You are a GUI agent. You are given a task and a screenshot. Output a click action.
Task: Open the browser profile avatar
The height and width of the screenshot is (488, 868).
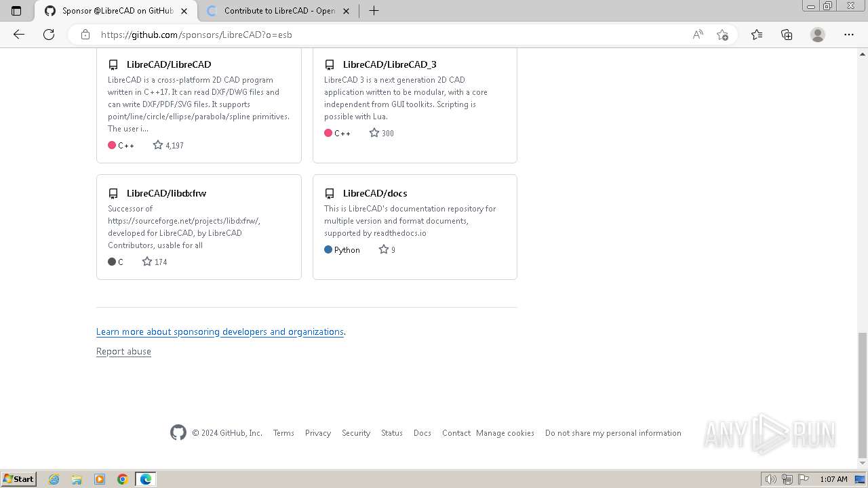(x=818, y=35)
